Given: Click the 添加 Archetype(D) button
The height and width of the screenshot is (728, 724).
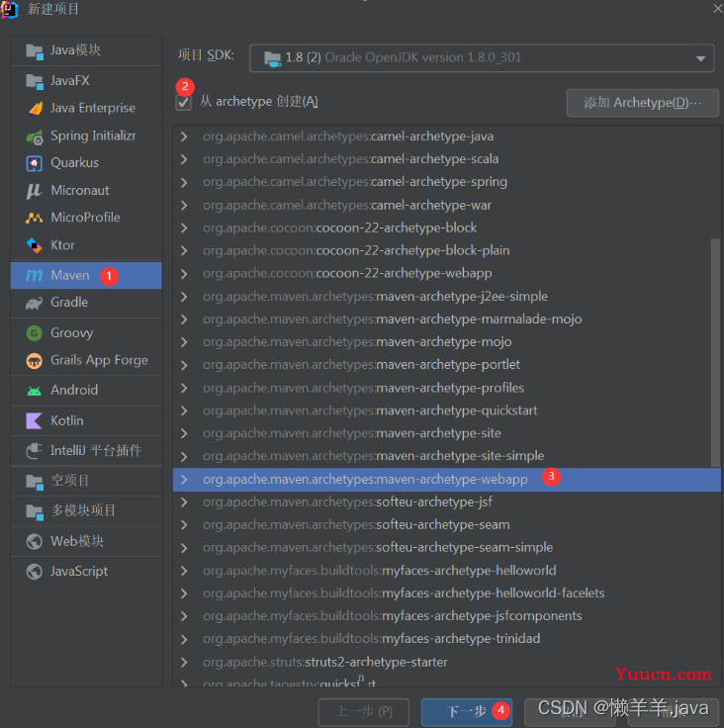Looking at the screenshot, I should [642, 103].
